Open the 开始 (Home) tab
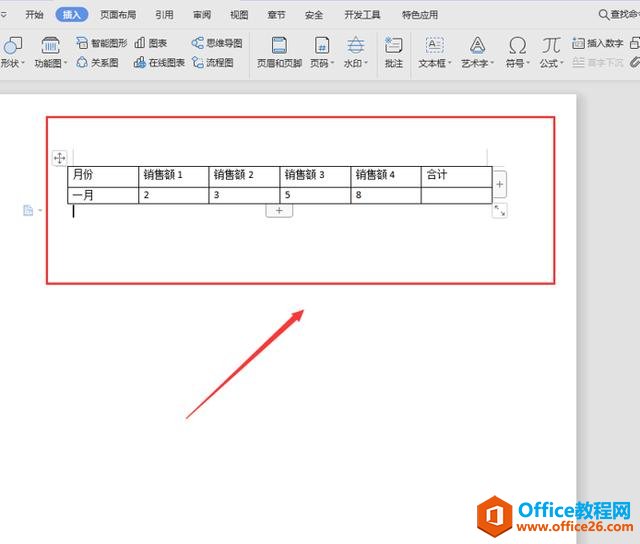640x544 pixels. pos(34,15)
